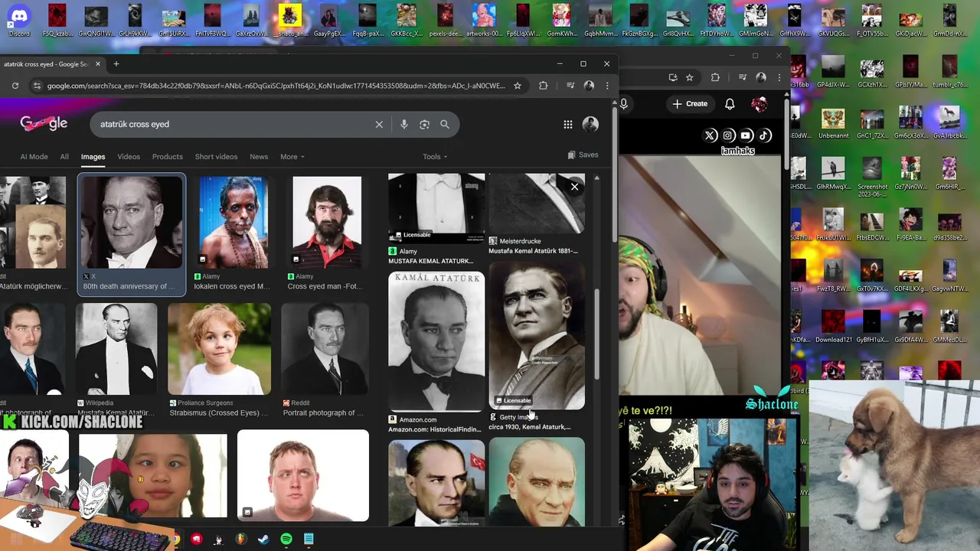This screenshot has height=551, width=980.
Task: Click the Google URL address bar
Action: click(x=276, y=86)
